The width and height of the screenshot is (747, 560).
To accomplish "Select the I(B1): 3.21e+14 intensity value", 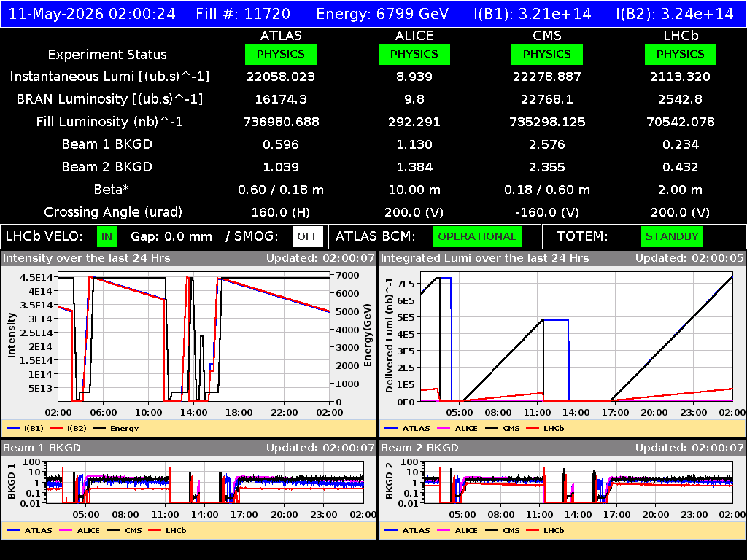I will click(533, 13).
